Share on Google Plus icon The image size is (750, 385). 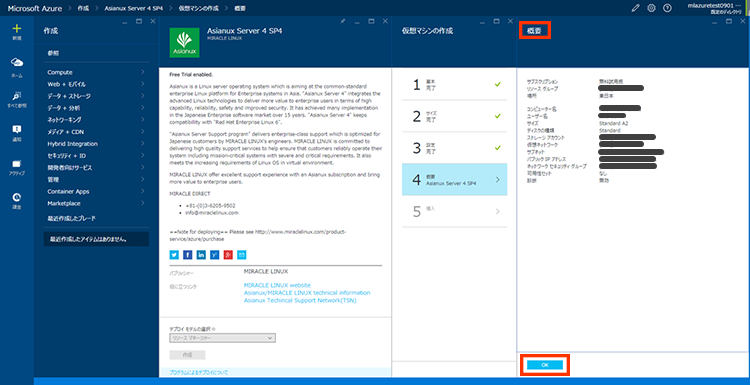coord(228,255)
